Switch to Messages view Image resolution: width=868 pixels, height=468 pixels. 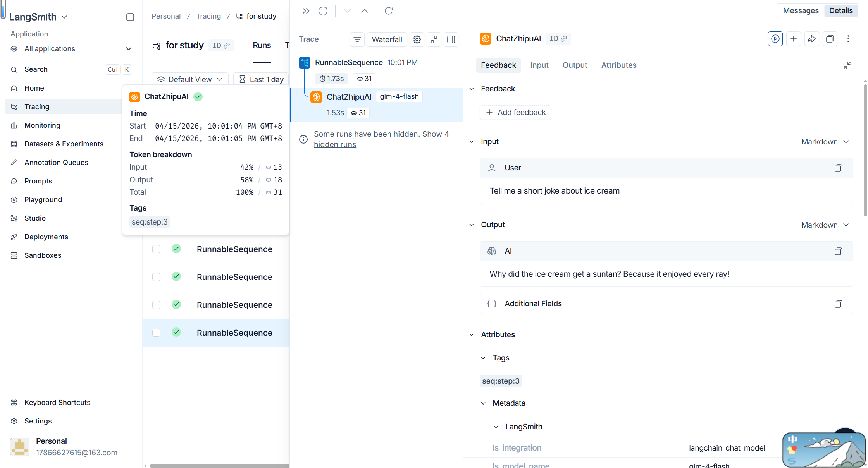pos(801,11)
